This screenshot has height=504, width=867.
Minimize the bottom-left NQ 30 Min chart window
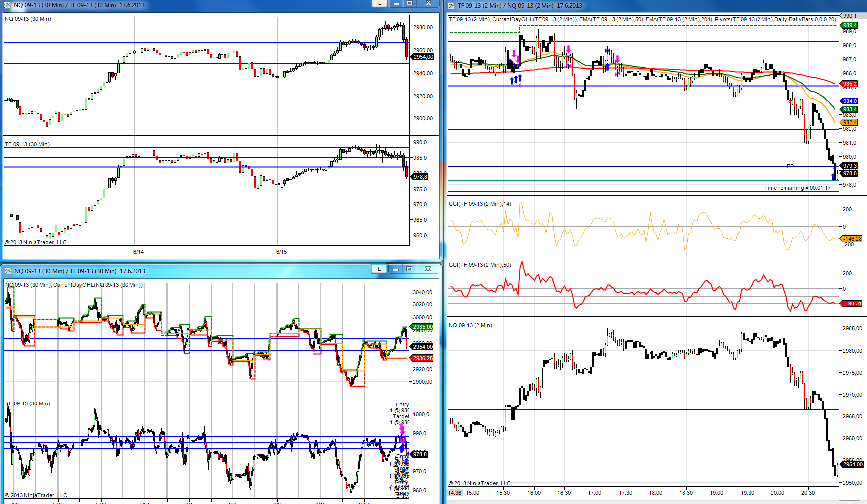click(x=396, y=269)
